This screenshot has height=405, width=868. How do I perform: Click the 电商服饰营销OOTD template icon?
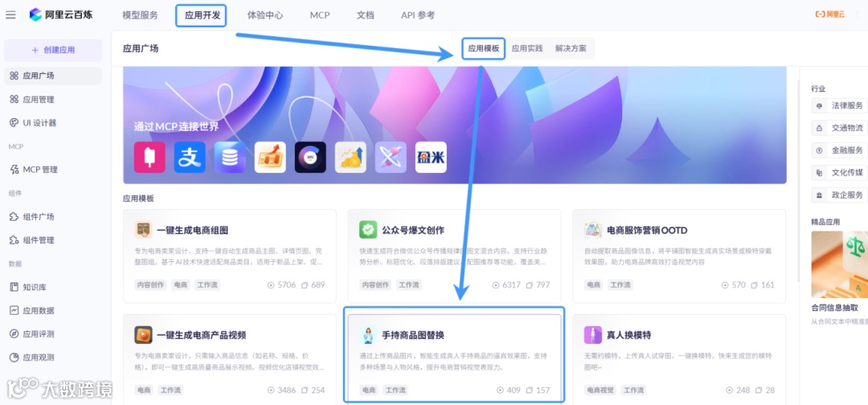(593, 230)
